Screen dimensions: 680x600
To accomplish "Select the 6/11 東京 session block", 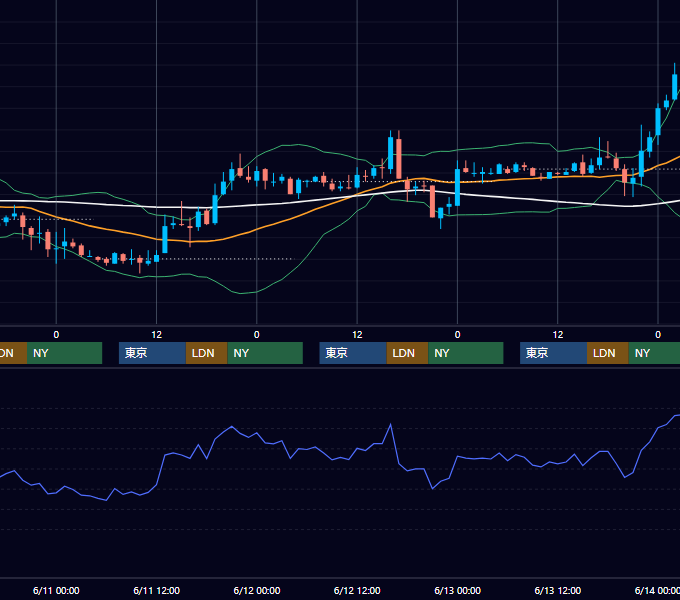I will click(152, 353).
